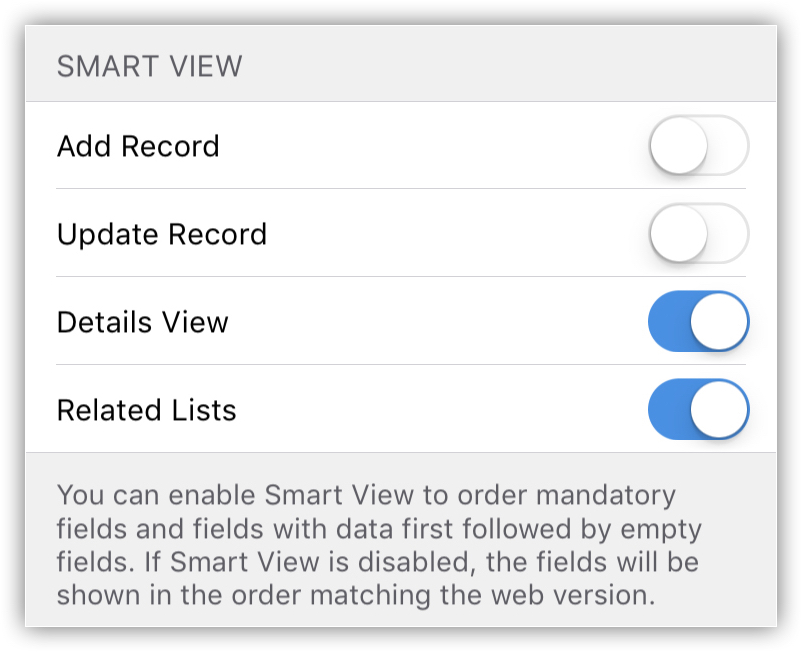
Task: Turn on the Update Record switch
Action: pyautogui.click(x=698, y=234)
